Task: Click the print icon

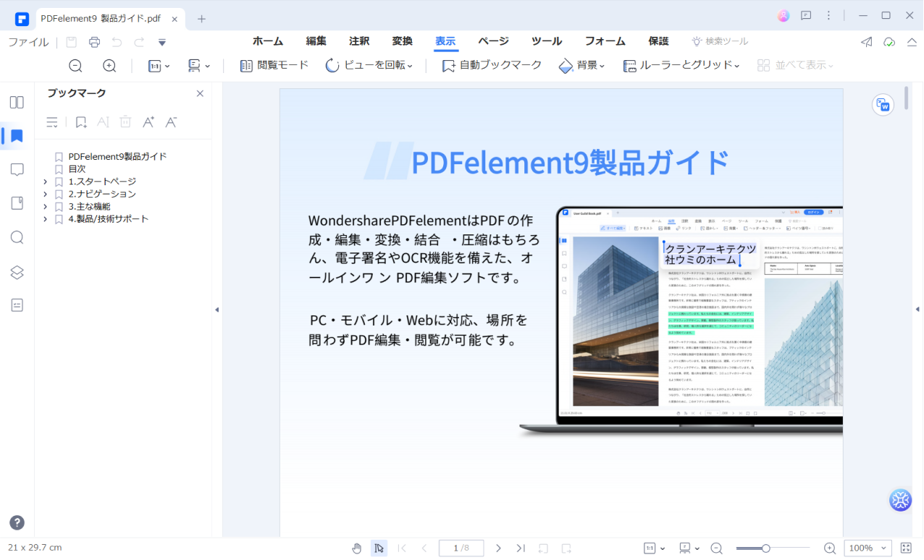Action: pos(94,42)
